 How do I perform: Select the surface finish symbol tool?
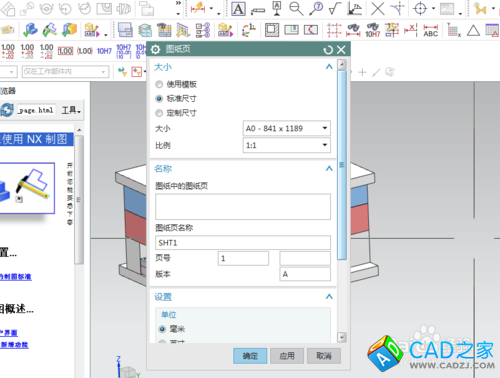point(335,9)
